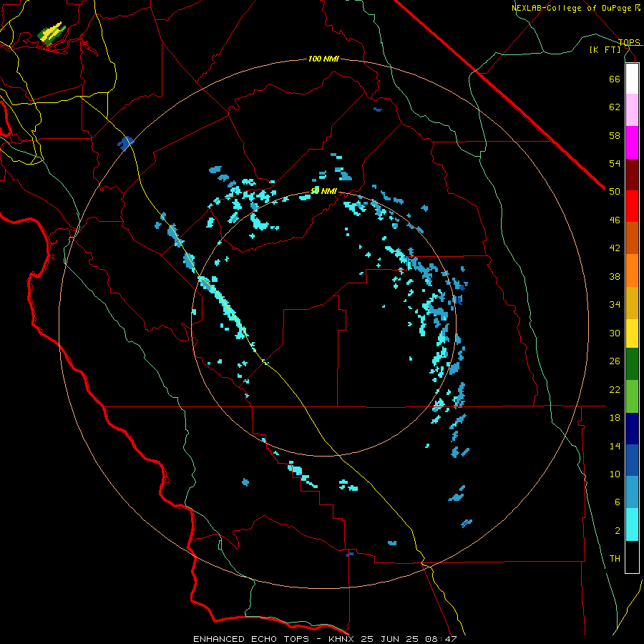Click the 50 NMI range ring label
This screenshot has height=644, width=644.
point(323,191)
